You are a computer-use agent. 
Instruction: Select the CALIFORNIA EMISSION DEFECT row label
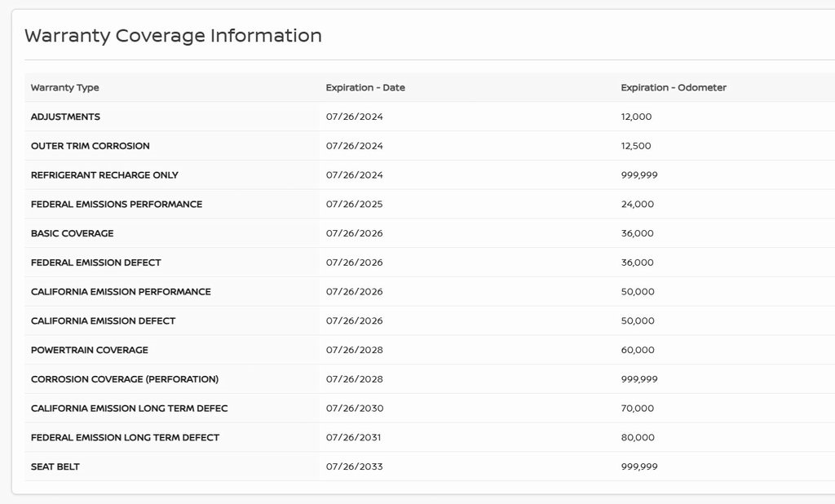tap(103, 321)
